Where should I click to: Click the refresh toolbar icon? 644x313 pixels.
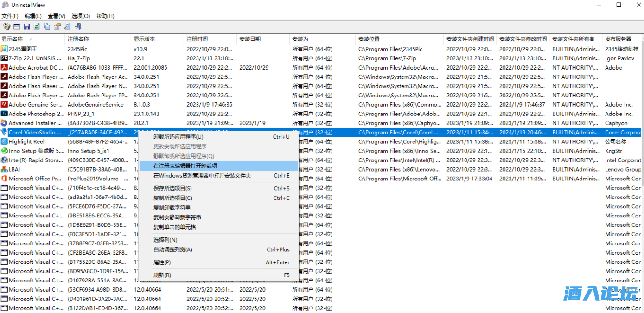click(x=37, y=26)
